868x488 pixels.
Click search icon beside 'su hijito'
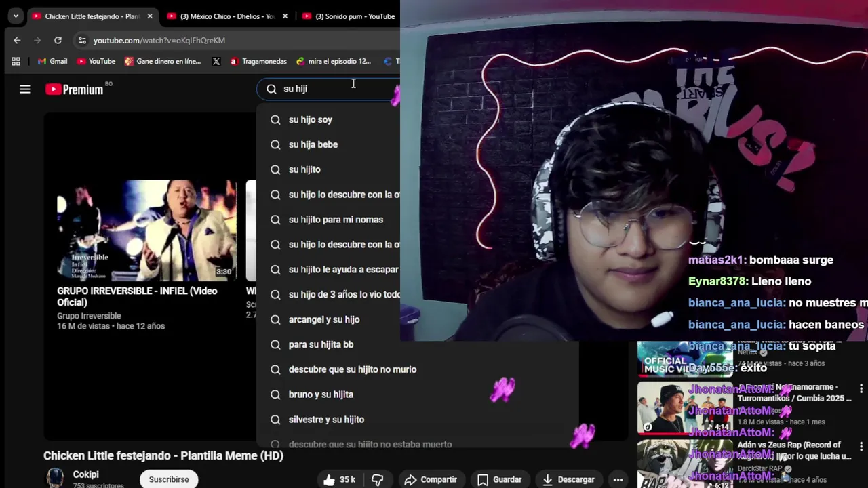[275, 169]
